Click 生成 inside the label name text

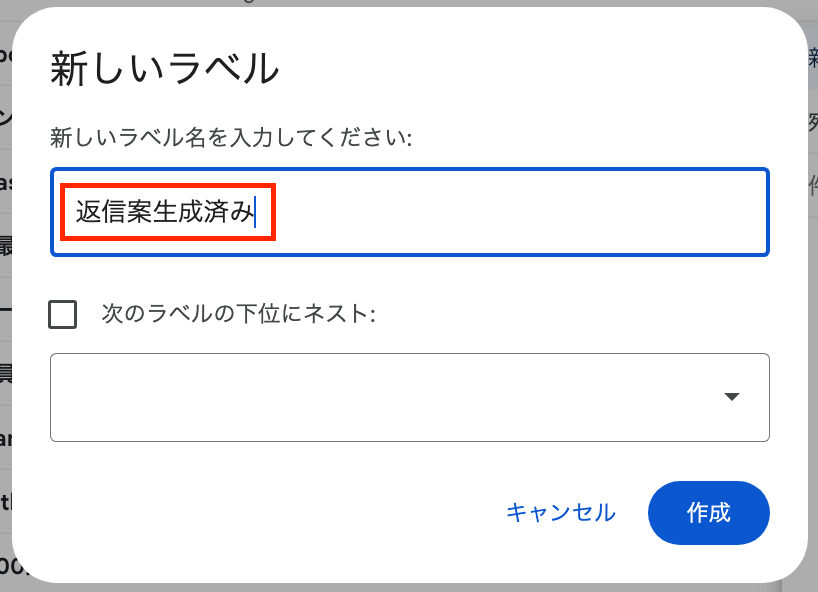point(165,212)
